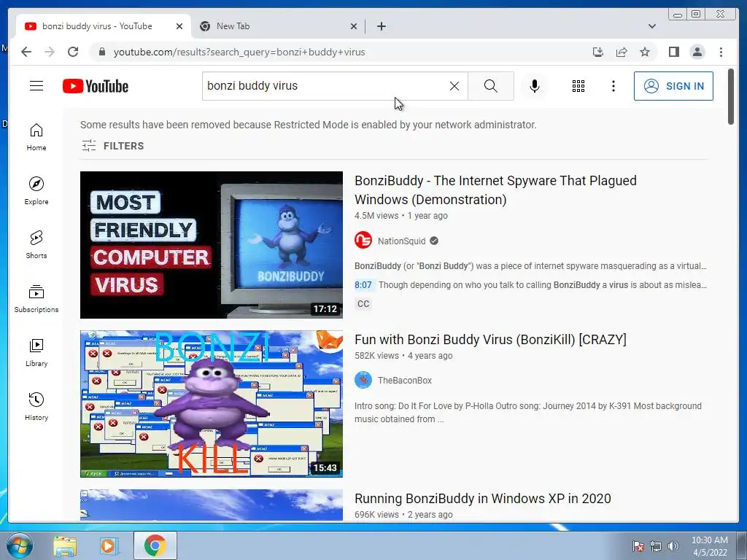Click the SIGN IN button
The width and height of the screenshot is (747, 560).
pyautogui.click(x=673, y=86)
